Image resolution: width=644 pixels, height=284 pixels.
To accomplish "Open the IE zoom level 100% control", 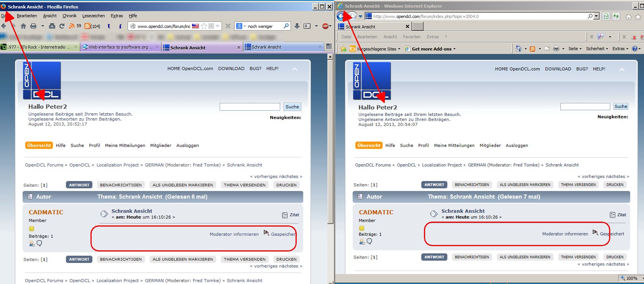I will coord(631,278).
